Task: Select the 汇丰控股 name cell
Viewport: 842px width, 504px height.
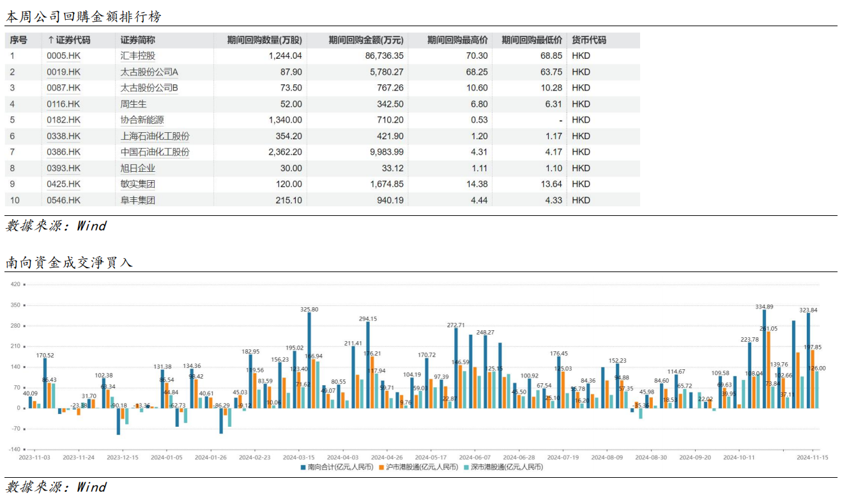Action: click(138, 56)
